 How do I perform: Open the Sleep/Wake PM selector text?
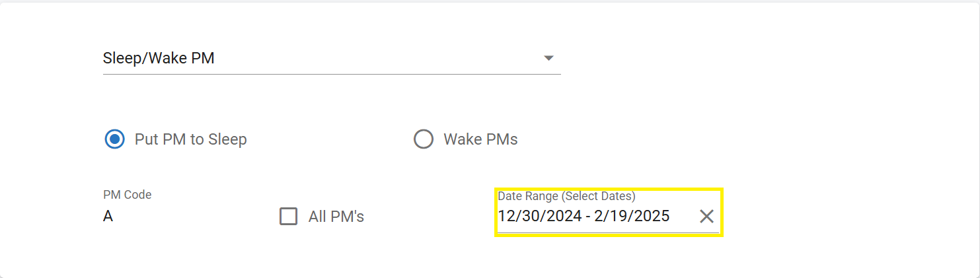pos(159,58)
